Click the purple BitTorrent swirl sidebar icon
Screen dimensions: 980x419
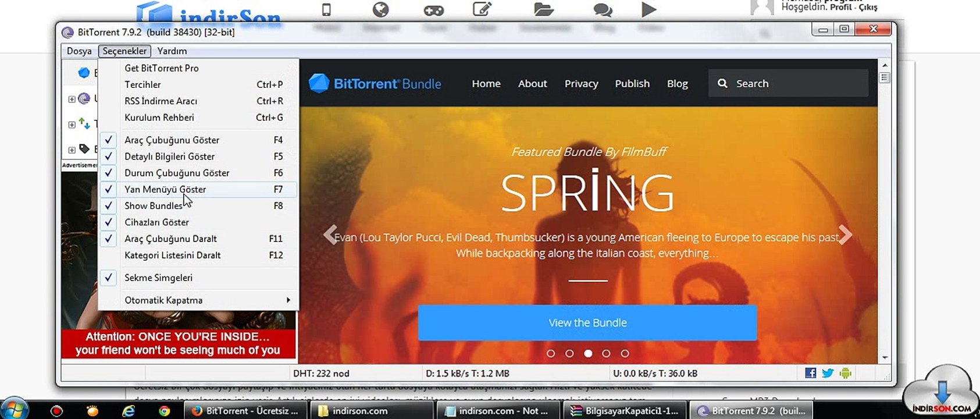pyautogui.click(x=84, y=98)
